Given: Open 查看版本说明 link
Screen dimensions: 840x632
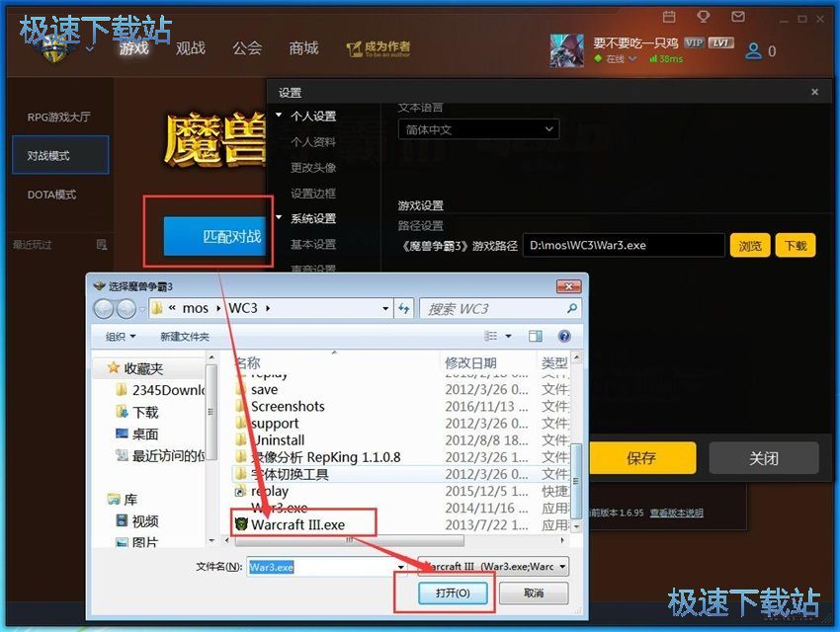Looking at the screenshot, I should click(676, 513).
